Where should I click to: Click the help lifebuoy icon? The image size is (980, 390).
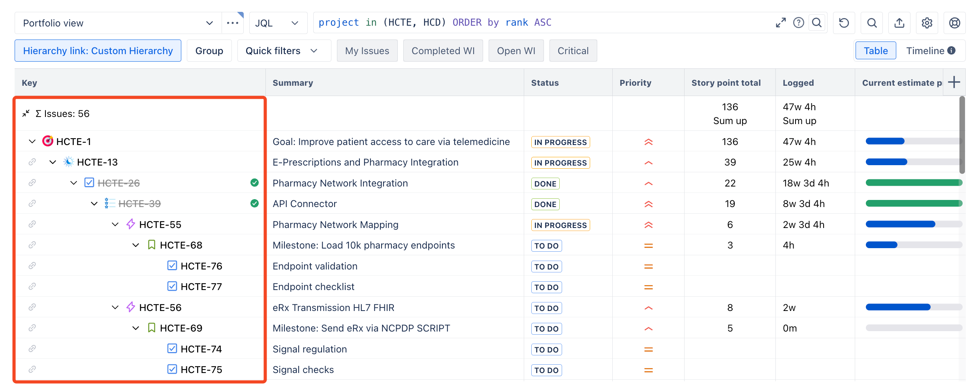click(x=954, y=23)
